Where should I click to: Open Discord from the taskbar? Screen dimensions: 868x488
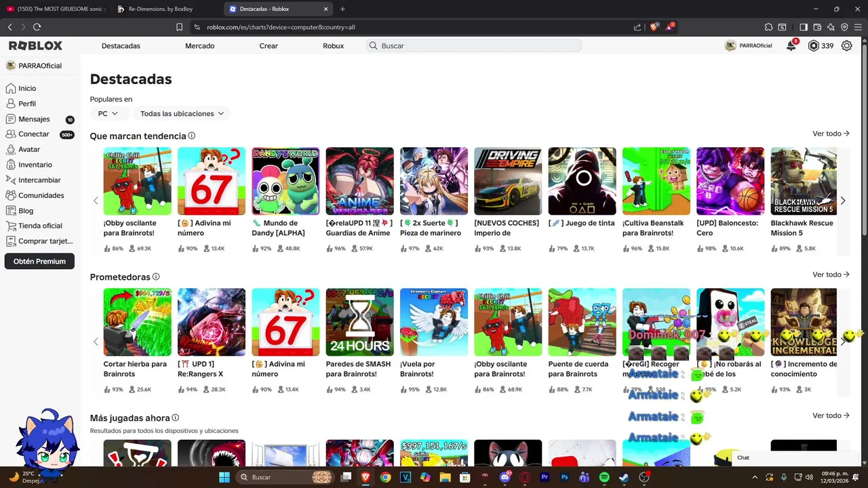tap(505, 477)
